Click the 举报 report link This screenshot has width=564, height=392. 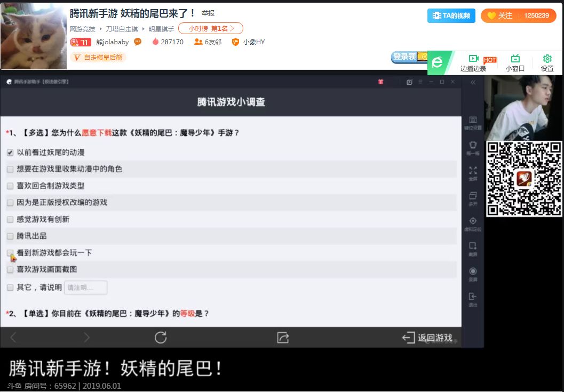208,13
